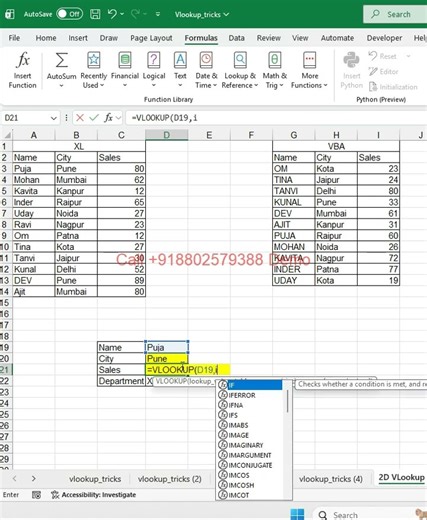Viewport: 427px width, 520px height.
Task: Expand the AutoSum dropdown arrow
Action: coord(61,86)
